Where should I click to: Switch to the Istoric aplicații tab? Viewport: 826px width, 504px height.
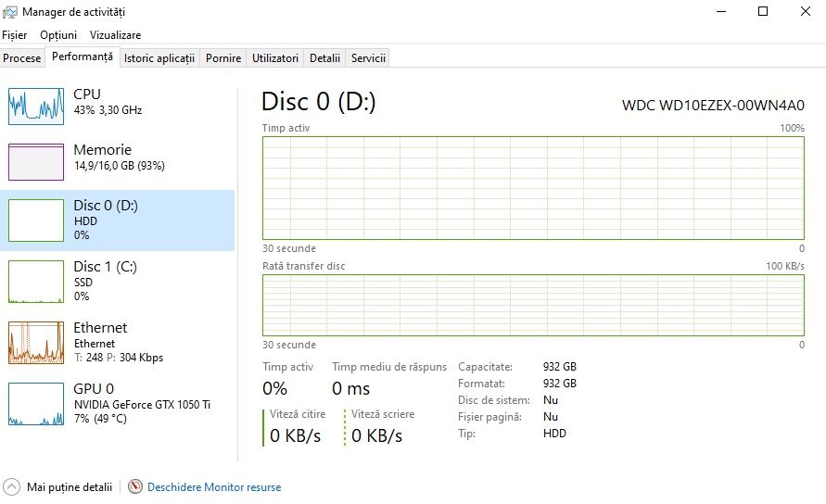159,57
